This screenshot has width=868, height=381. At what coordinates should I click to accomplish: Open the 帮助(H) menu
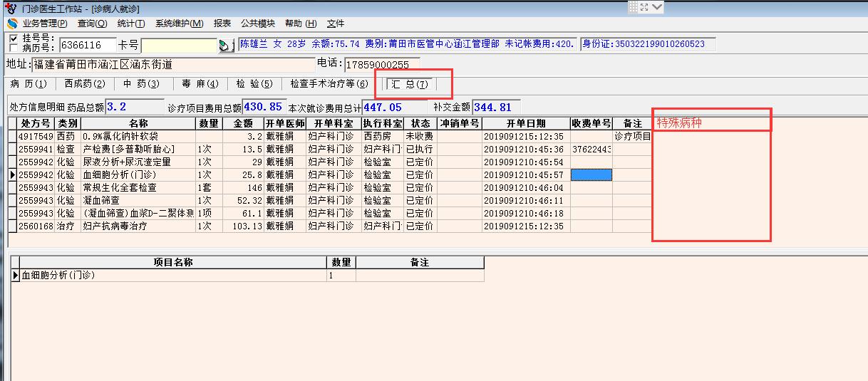pos(300,24)
